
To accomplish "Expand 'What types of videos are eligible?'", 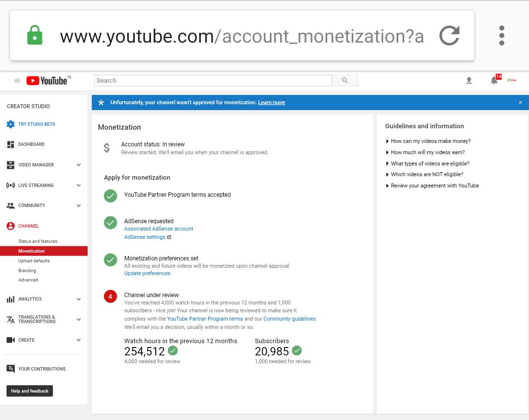I will click(x=428, y=163).
